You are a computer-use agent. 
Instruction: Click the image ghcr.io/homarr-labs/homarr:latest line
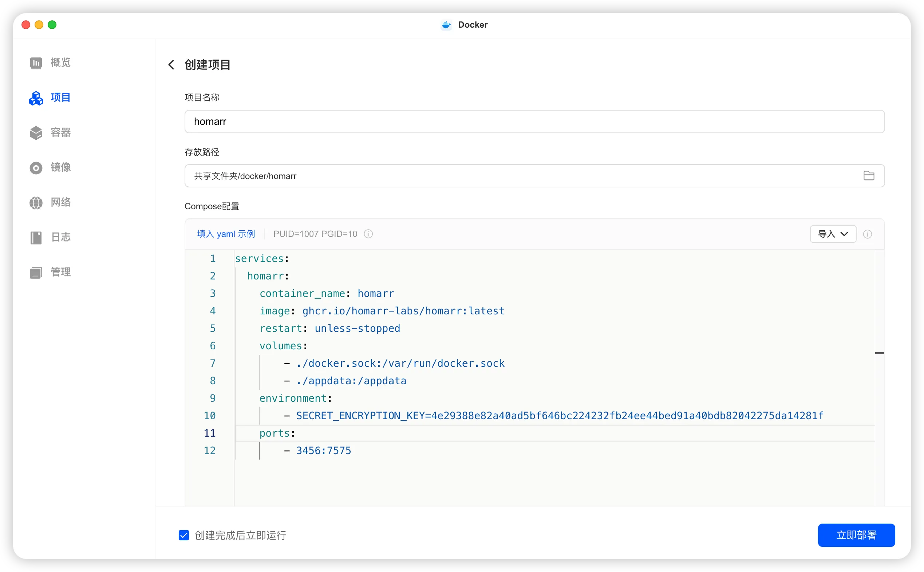(x=382, y=311)
